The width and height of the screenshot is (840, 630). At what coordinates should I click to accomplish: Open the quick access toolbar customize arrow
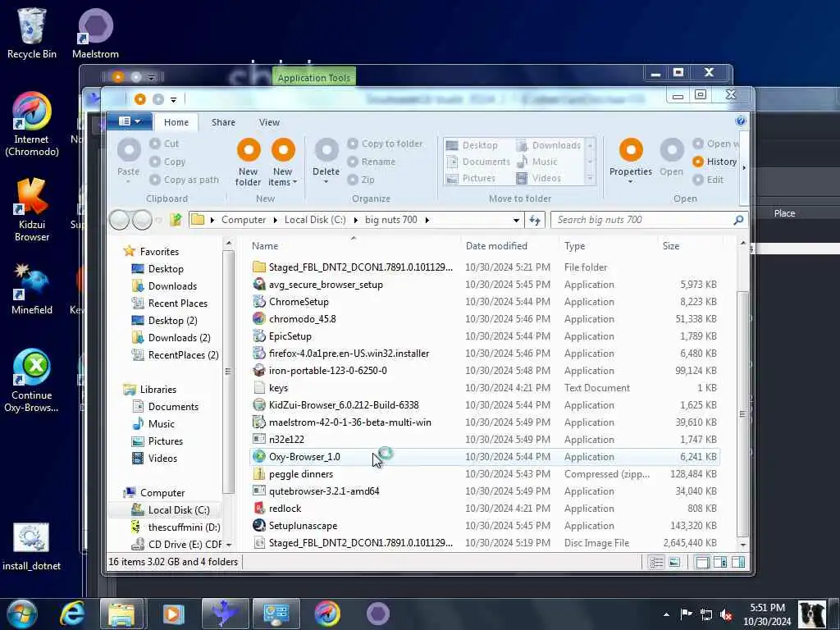173,99
